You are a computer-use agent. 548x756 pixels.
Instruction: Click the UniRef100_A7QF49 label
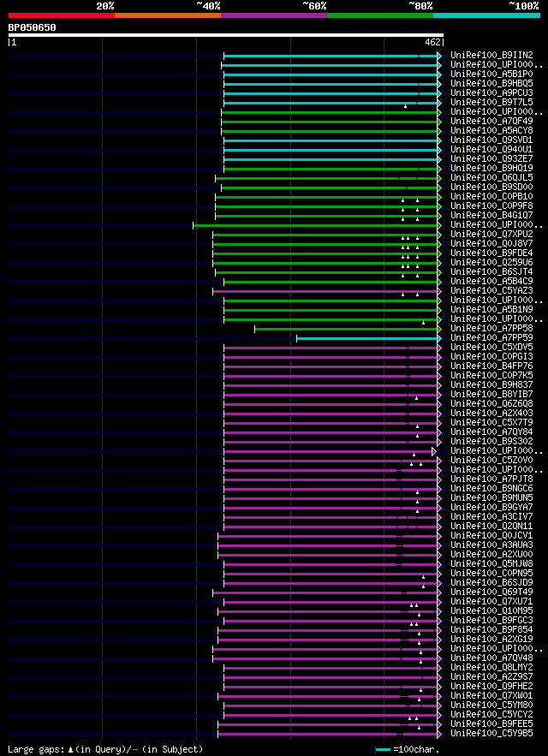[491, 121]
